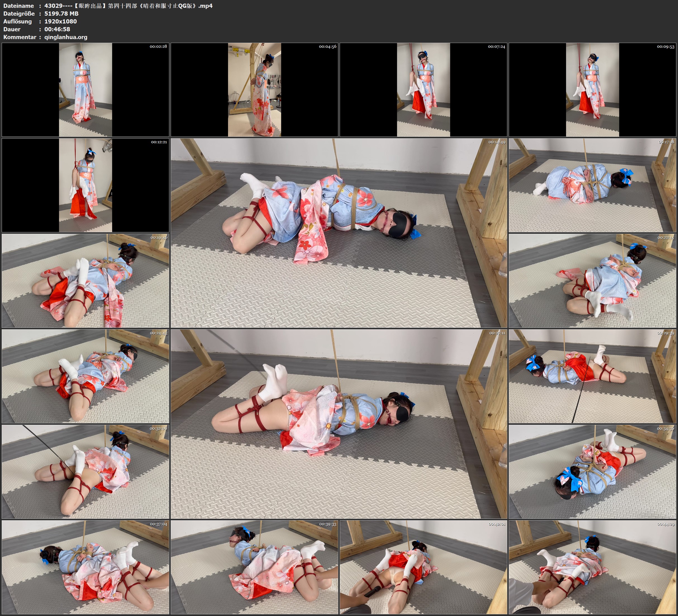This screenshot has height=616, width=678.
Task: Click the frame timestamped 00:09:53
Action: pos(592,89)
